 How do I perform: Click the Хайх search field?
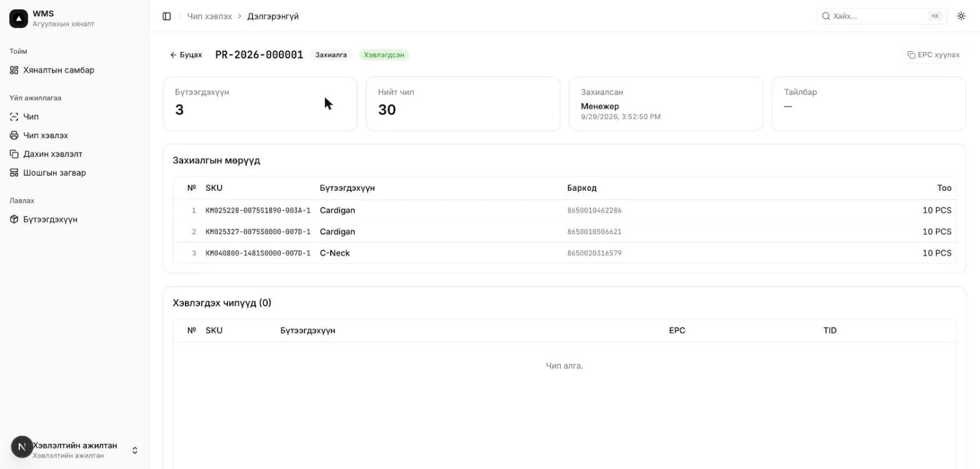(882, 16)
